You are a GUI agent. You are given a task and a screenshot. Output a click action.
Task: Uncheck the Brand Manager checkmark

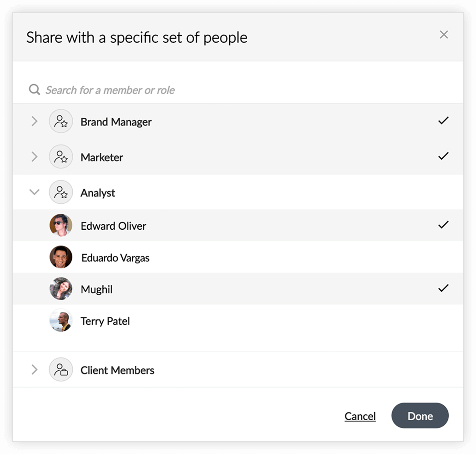(x=443, y=121)
